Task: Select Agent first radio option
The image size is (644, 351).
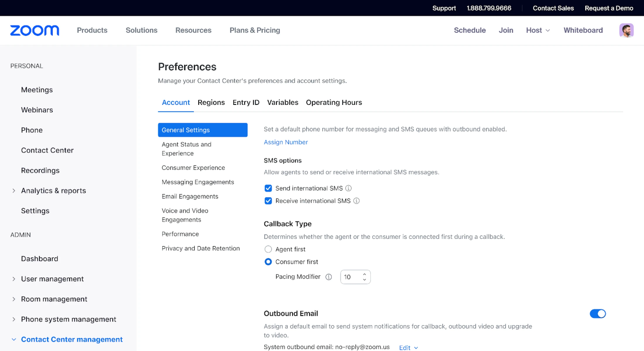Action: [268, 249]
